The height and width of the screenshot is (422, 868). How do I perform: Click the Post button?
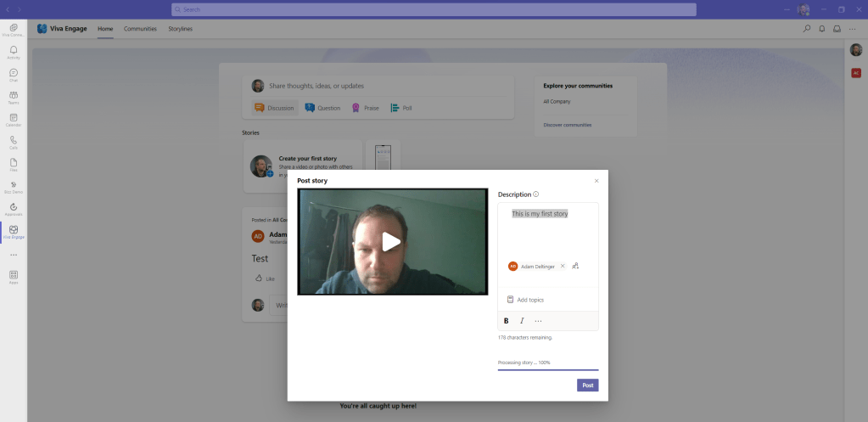[587, 385]
